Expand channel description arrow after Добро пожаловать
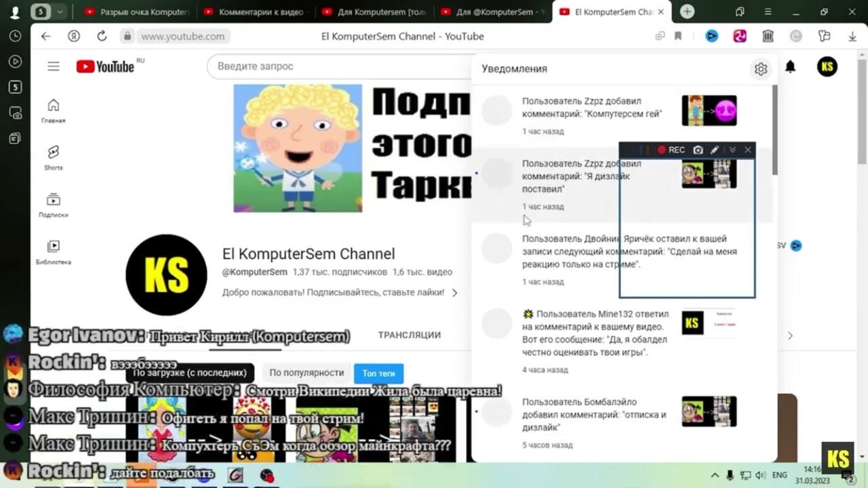The image size is (868, 488). point(454,293)
